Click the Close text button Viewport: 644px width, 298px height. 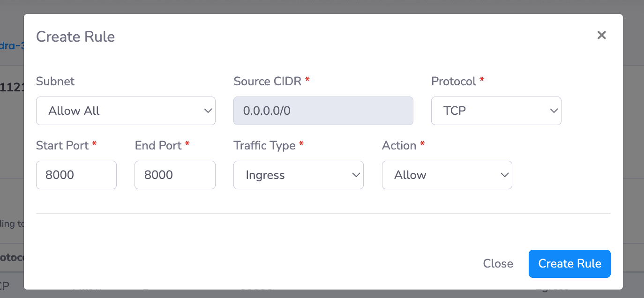click(x=498, y=264)
